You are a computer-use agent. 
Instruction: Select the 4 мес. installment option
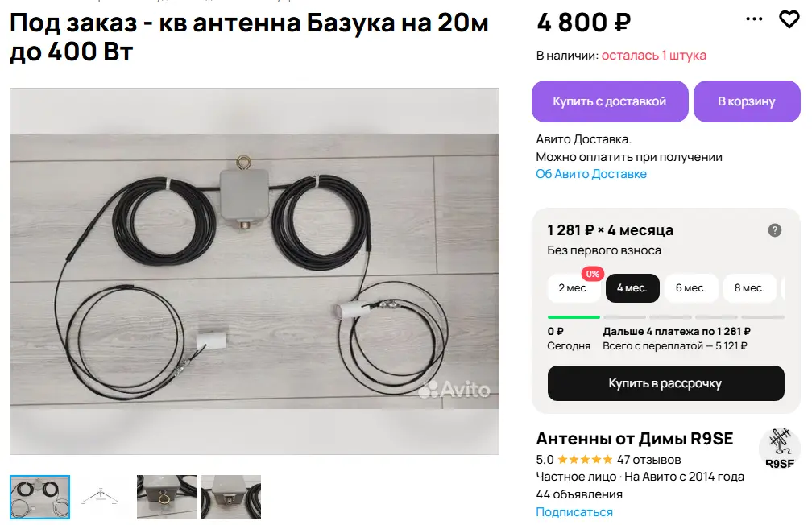[632, 288]
